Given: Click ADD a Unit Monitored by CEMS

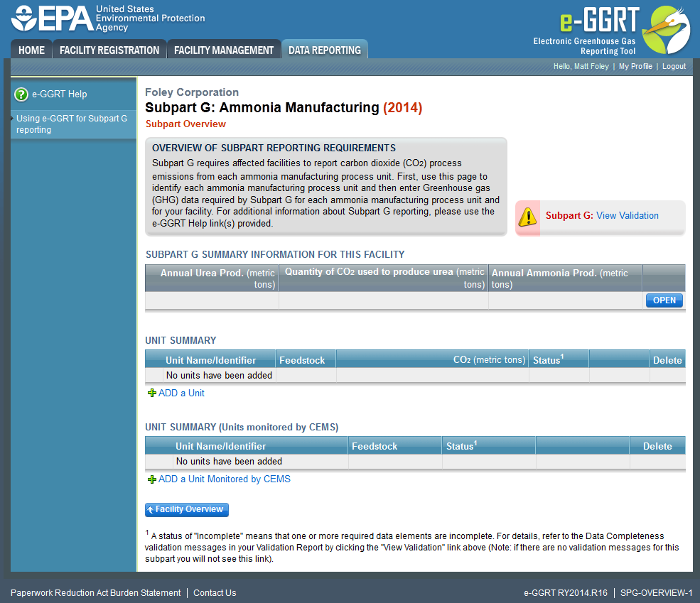Looking at the screenshot, I should click(x=224, y=479).
